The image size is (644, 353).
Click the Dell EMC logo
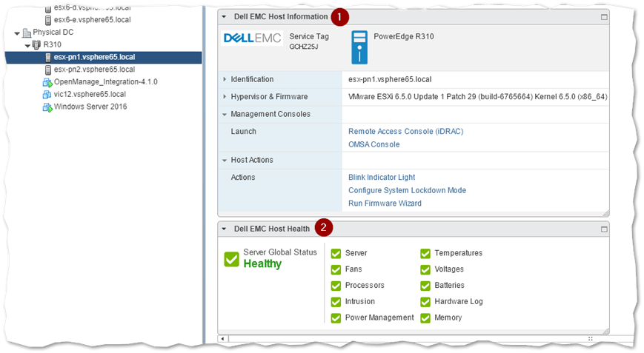coord(252,38)
